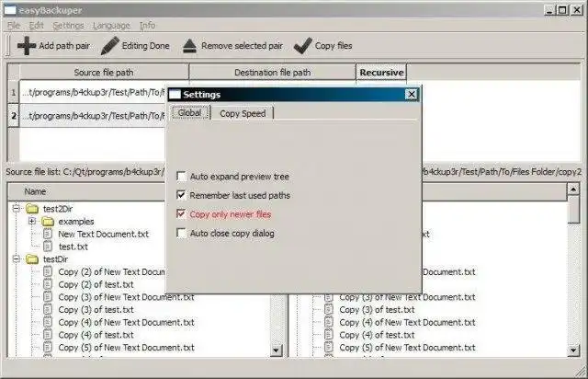Select 'Copy (2) of test.txt' in source list
This screenshot has height=379, width=588.
[x=96, y=284]
